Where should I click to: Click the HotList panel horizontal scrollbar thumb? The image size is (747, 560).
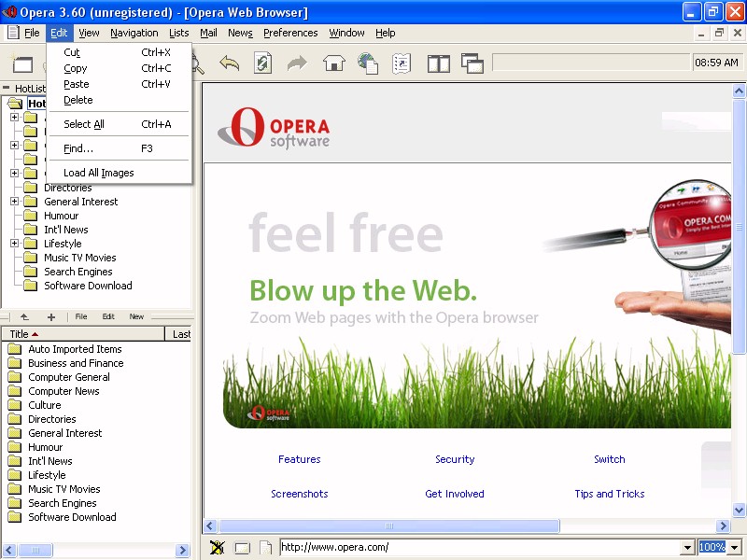(x=35, y=550)
